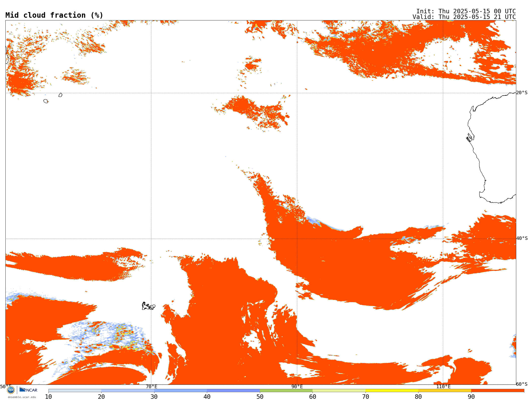Click the 20°S latitude label

tap(522, 93)
